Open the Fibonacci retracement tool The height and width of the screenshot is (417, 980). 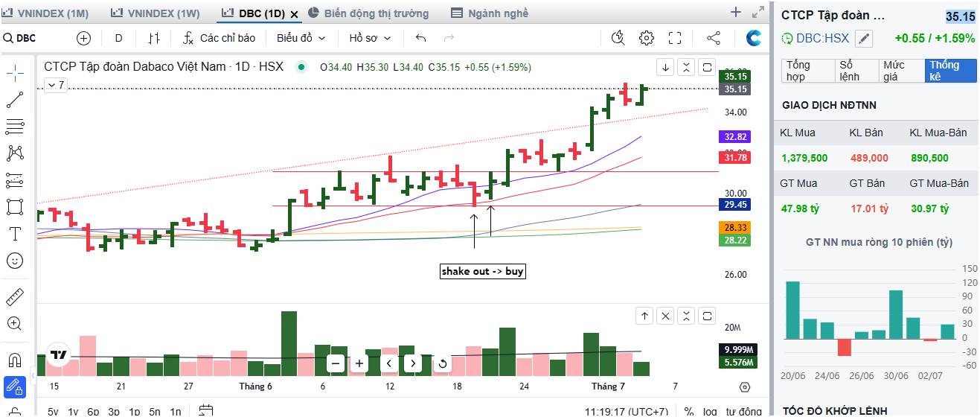(x=15, y=126)
